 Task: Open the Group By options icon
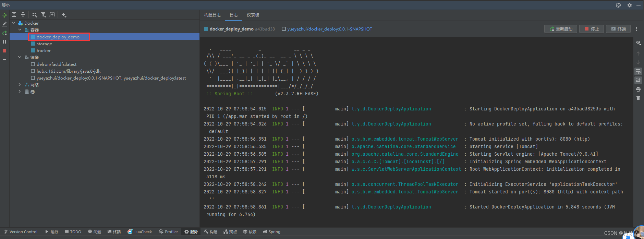(34, 15)
